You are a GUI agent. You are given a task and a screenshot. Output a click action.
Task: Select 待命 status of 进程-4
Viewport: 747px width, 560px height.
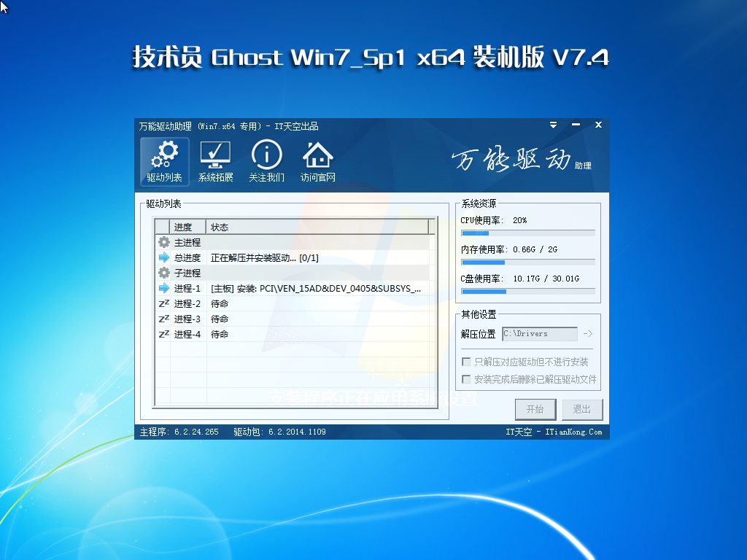[219, 334]
